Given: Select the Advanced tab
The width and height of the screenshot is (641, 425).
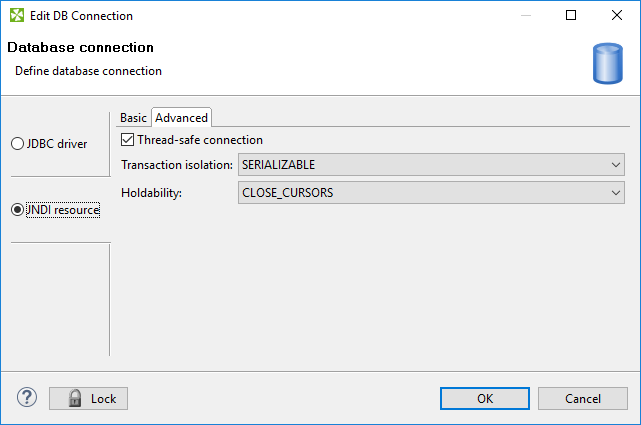Looking at the screenshot, I should 181,118.
